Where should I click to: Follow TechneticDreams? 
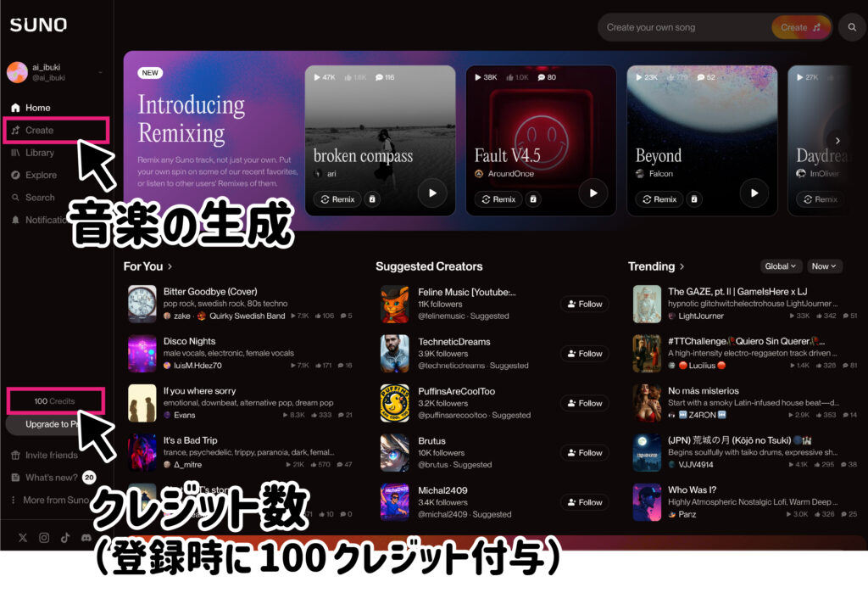tap(585, 354)
